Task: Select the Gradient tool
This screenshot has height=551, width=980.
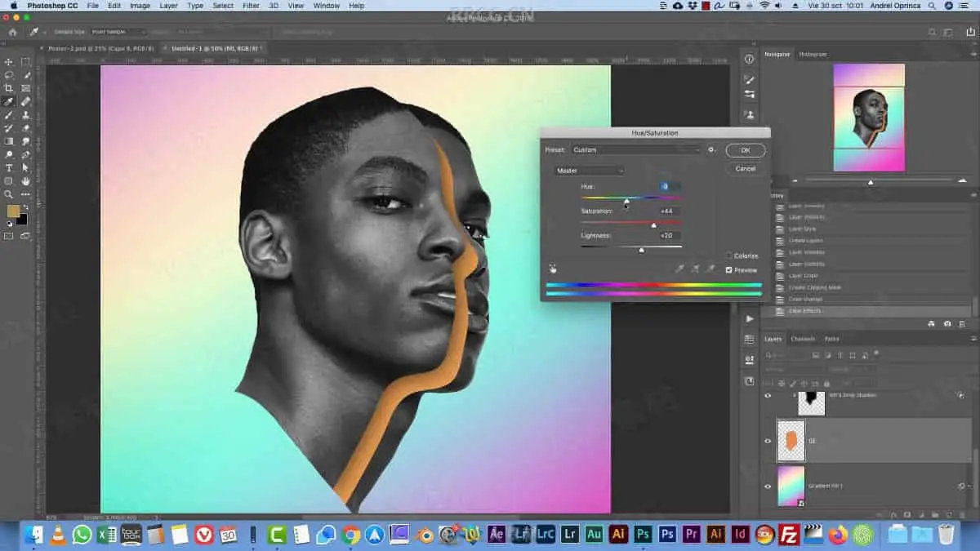Action: tap(9, 141)
